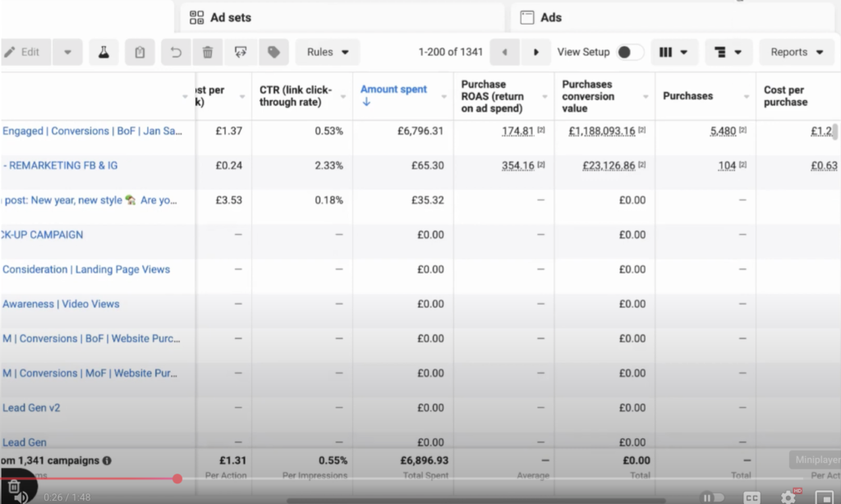This screenshot has width=841, height=504.
Task: Open Purchases column dropdown arrow
Action: click(x=747, y=97)
